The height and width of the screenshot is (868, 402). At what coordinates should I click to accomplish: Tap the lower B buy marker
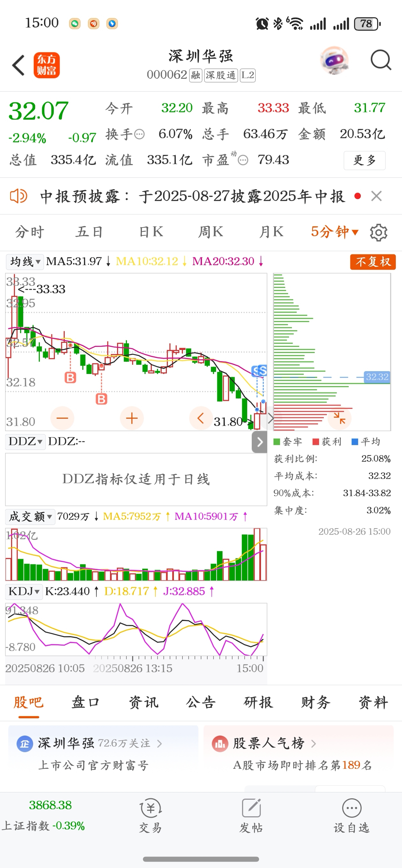point(101,399)
